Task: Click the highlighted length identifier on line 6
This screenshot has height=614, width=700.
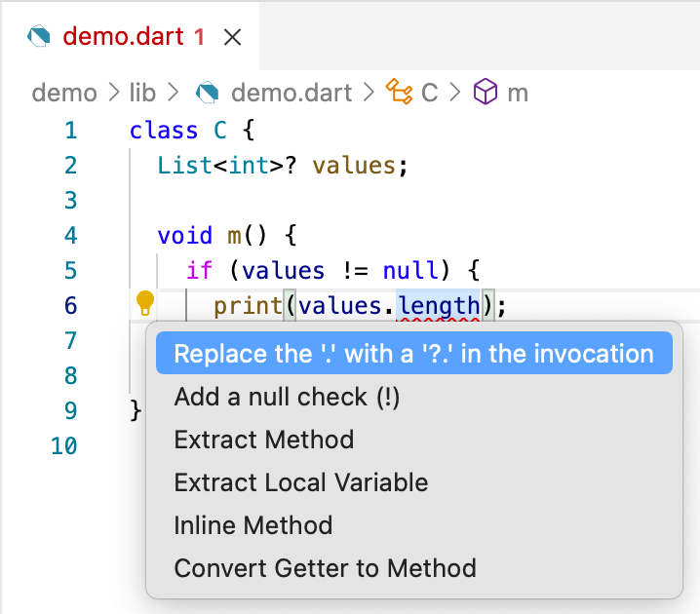Action: click(439, 306)
